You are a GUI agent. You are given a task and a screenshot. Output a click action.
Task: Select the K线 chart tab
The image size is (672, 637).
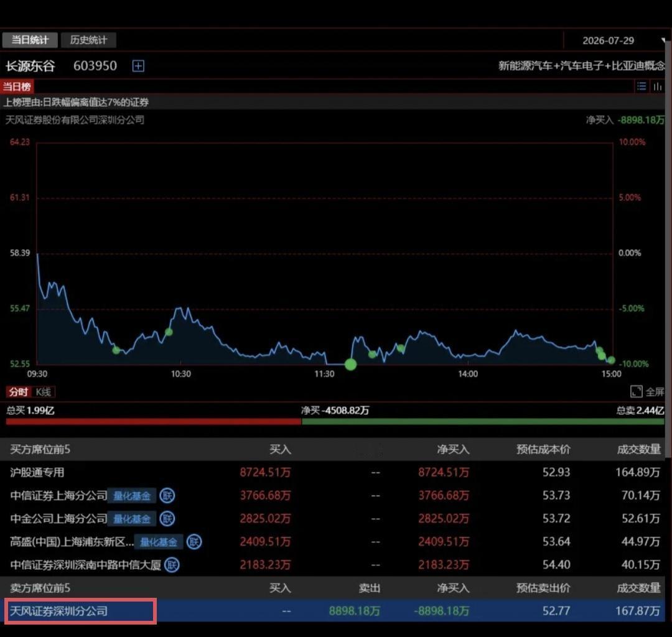44,392
